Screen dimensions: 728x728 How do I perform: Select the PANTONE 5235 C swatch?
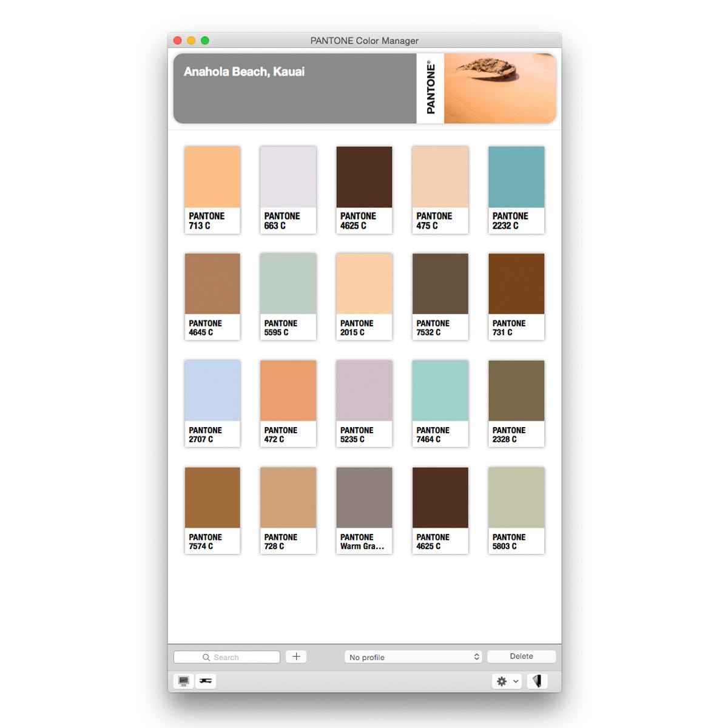pyautogui.click(x=364, y=403)
